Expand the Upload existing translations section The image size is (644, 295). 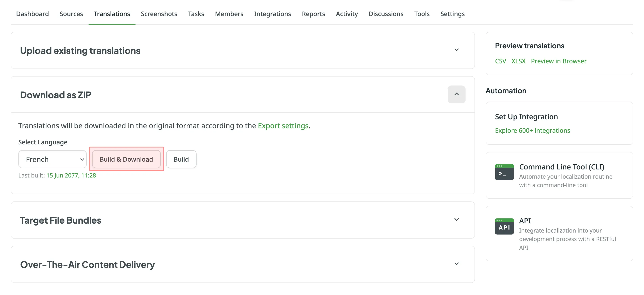click(456, 50)
